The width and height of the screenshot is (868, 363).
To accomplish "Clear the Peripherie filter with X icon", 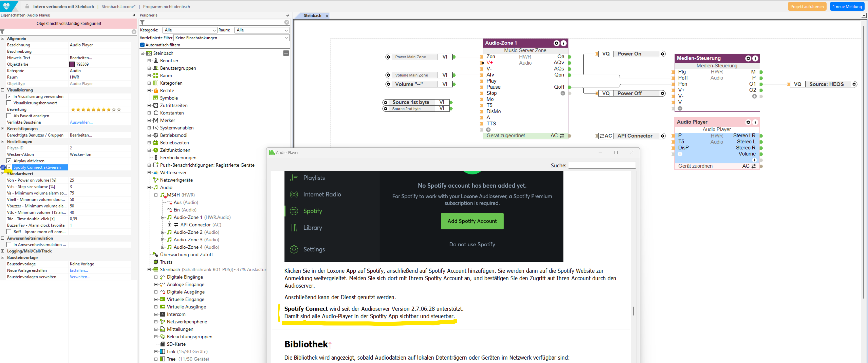I will tap(286, 22).
